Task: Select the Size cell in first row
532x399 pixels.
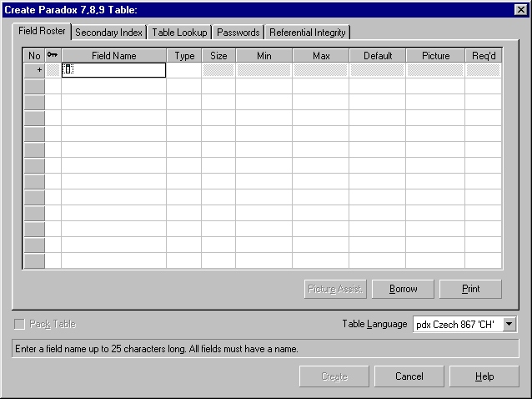Action: click(218, 70)
